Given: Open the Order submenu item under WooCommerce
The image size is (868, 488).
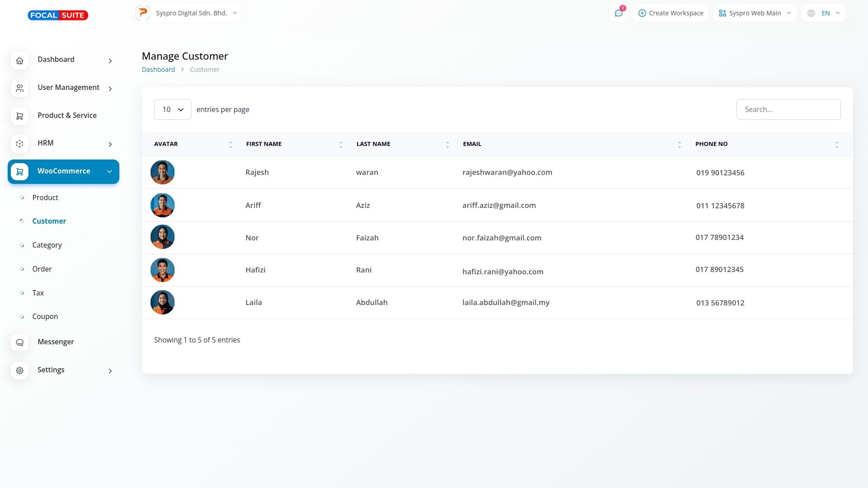Looking at the screenshot, I should tap(42, 269).
